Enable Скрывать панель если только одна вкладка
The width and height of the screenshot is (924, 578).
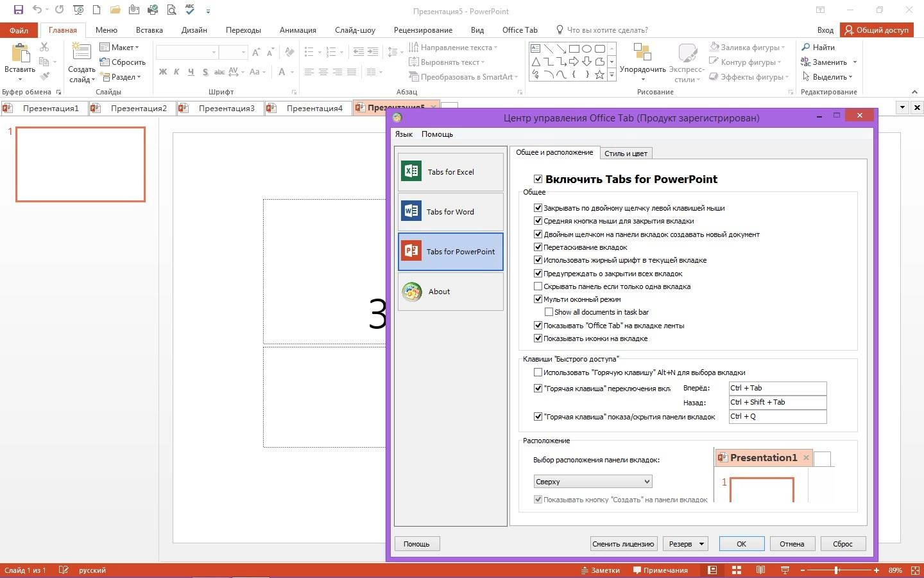coord(538,286)
